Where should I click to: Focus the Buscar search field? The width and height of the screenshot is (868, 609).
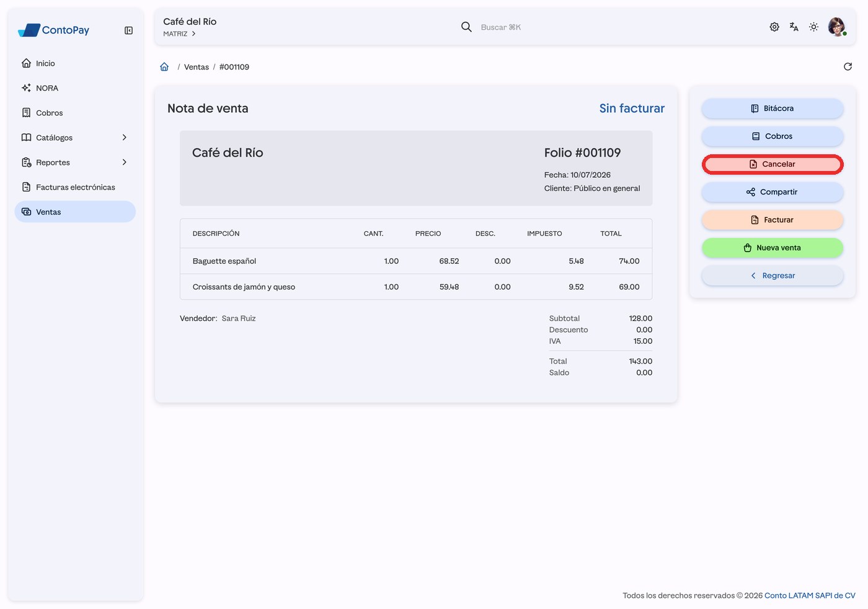coord(501,27)
